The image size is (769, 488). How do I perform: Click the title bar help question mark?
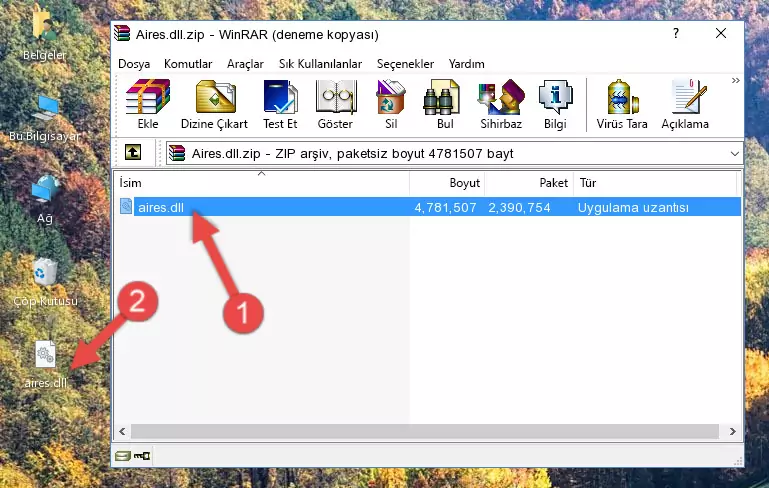coord(676,33)
